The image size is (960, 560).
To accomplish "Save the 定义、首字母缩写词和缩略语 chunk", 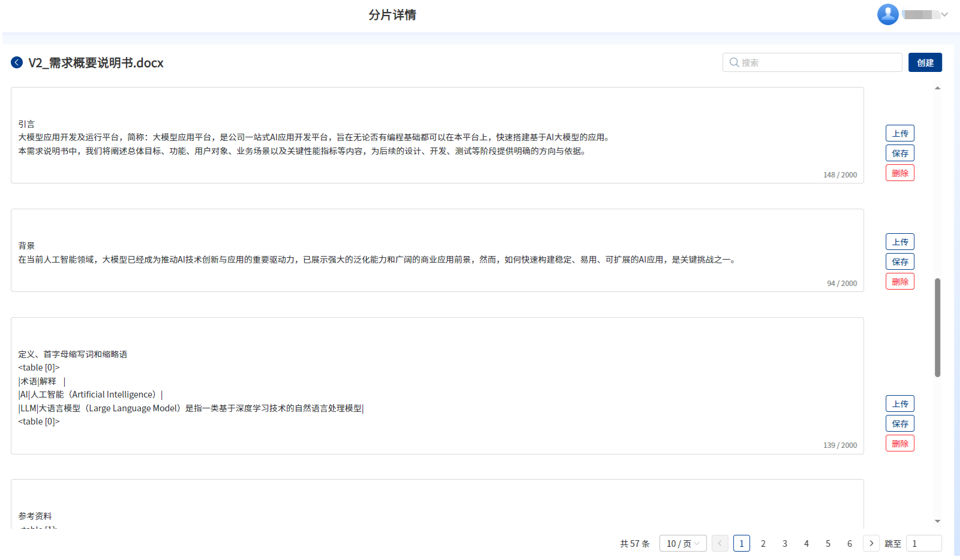I will pyautogui.click(x=899, y=423).
